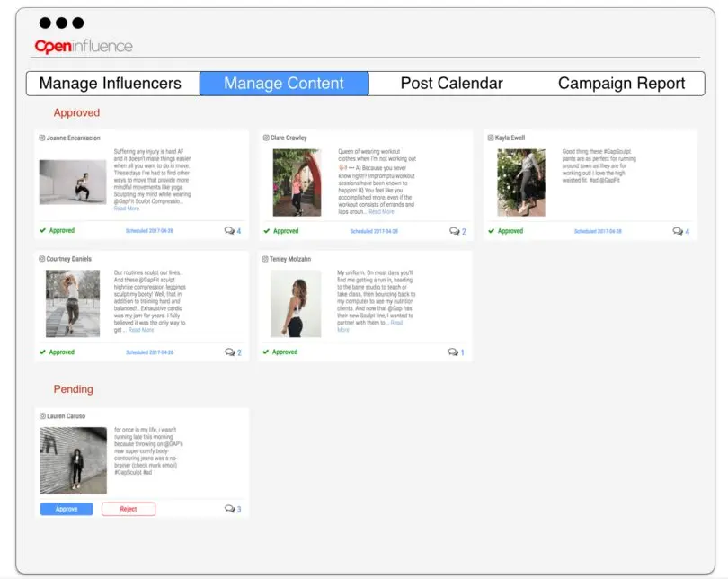Open comments icon on Courtney Daniels' post
Viewport: 728px width, 579px height.
pos(229,352)
